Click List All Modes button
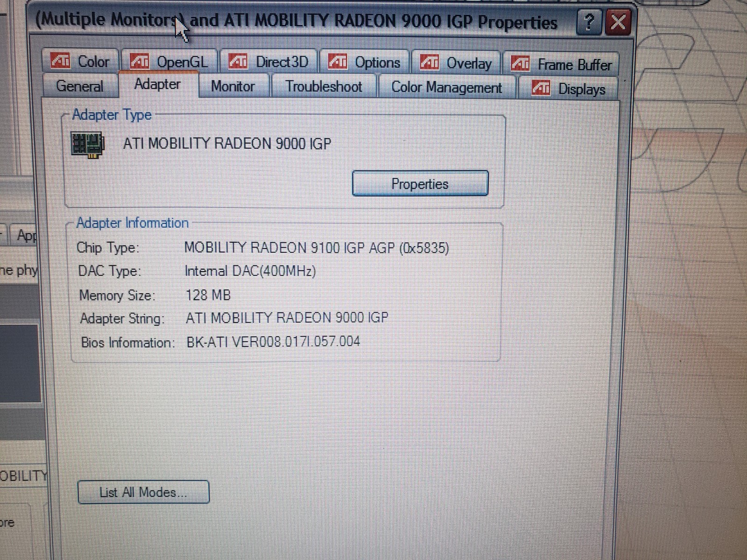 point(143,492)
